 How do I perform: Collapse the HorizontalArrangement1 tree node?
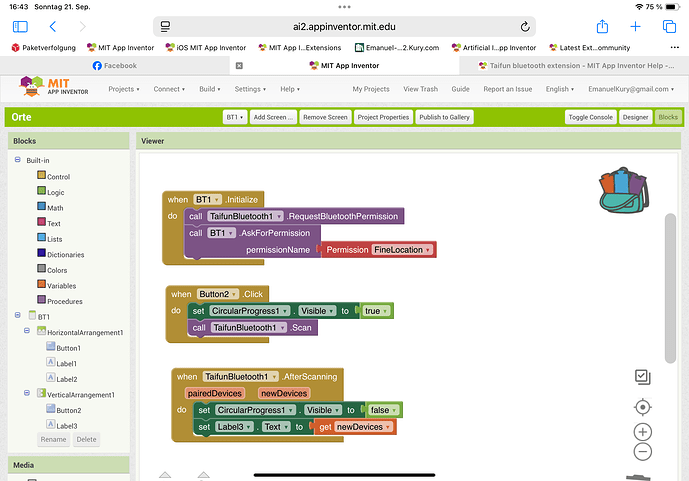[29, 332]
